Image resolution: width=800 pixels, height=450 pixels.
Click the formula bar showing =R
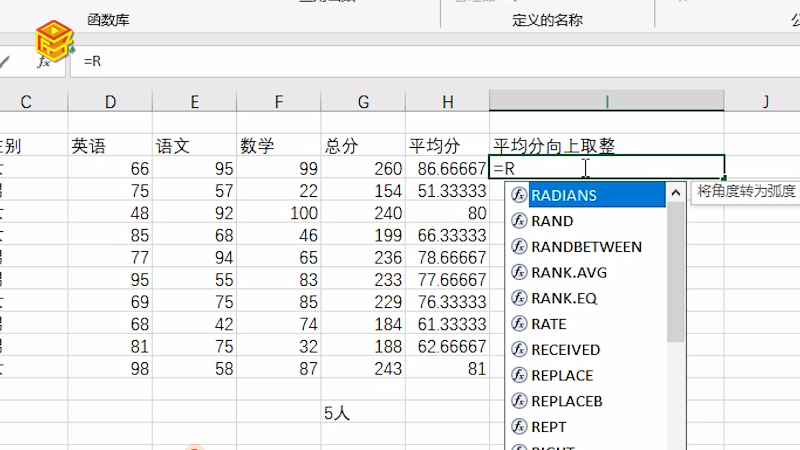400,61
